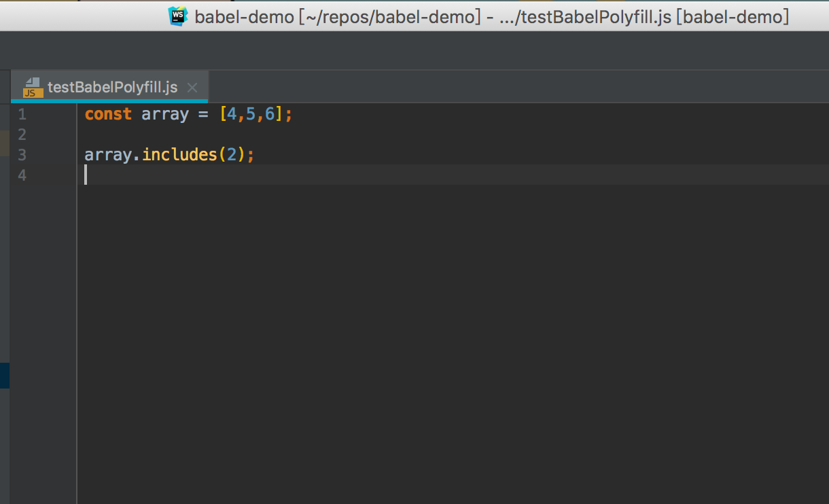
Task: Click the equals sign on line 1
Action: pos(203,114)
